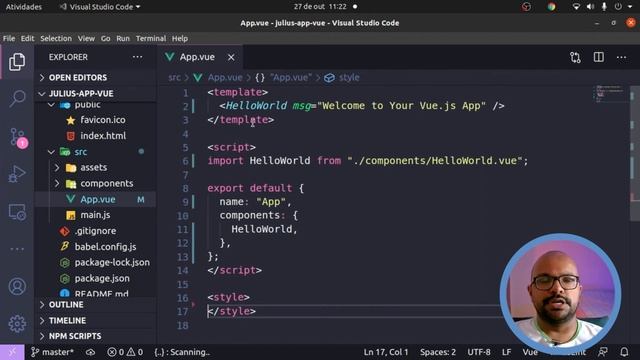Click the Scanning status bar item

click(182, 352)
